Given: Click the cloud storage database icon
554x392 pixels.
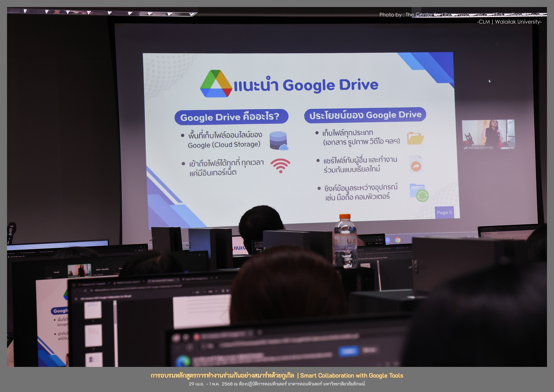Looking at the screenshot, I should click(x=279, y=141).
